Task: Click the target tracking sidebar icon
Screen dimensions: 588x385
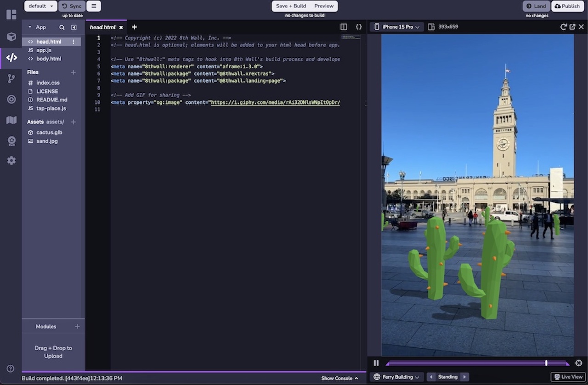Action: coord(11,99)
